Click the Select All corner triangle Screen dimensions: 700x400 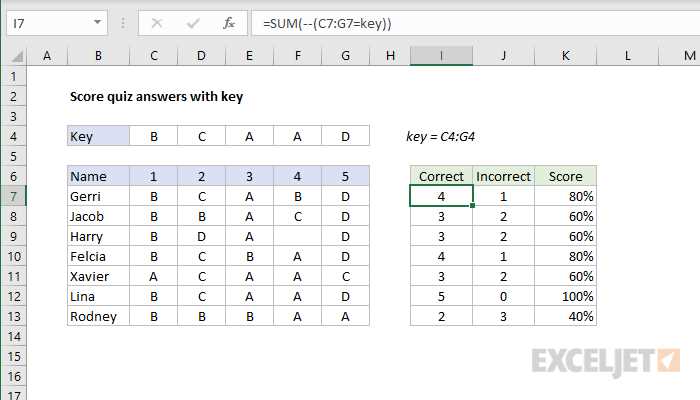point(17,56)
